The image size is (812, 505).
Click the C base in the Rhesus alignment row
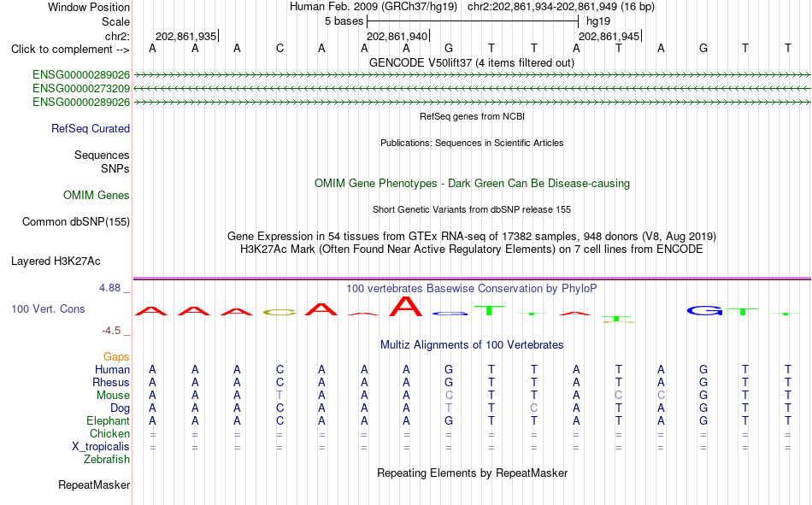[x=279, y=382]
